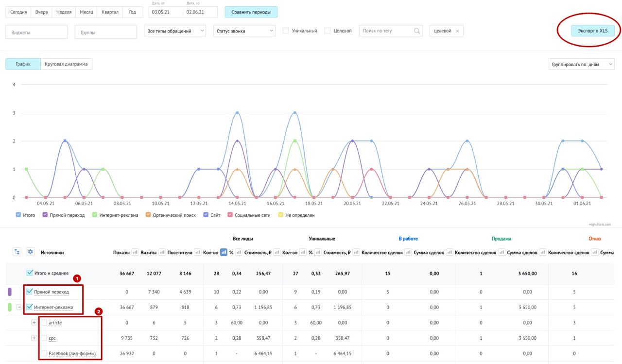Image resolution: width=622 pixels, height=364 pixels.
Task: Open the Все типы обращений dropdown
Action: [x=175, y=31]
